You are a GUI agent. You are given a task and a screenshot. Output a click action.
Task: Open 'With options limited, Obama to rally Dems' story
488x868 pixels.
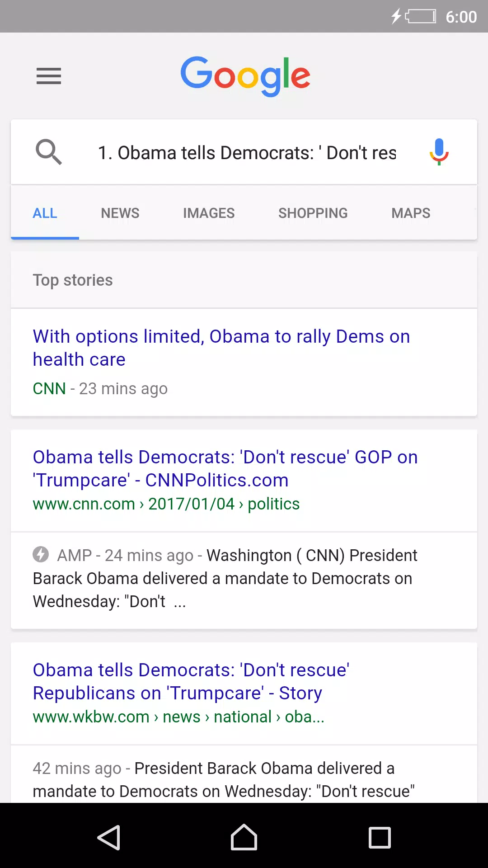point(221,348)
